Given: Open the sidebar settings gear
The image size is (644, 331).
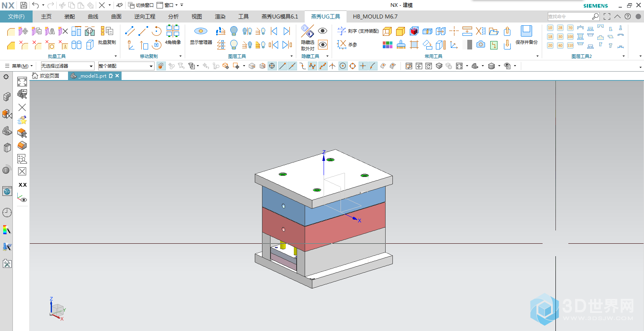Looking at the screenshot, I should click(x=6, y=77).
